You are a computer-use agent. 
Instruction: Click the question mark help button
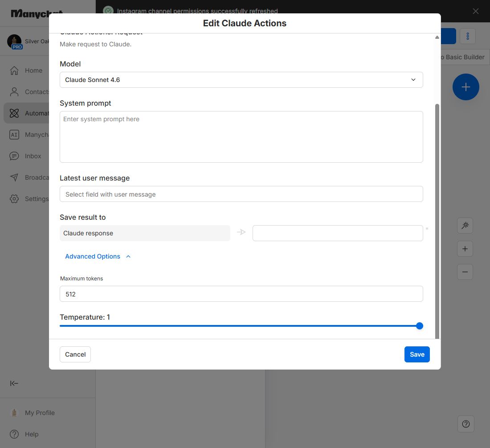click(x=465, y=424)
